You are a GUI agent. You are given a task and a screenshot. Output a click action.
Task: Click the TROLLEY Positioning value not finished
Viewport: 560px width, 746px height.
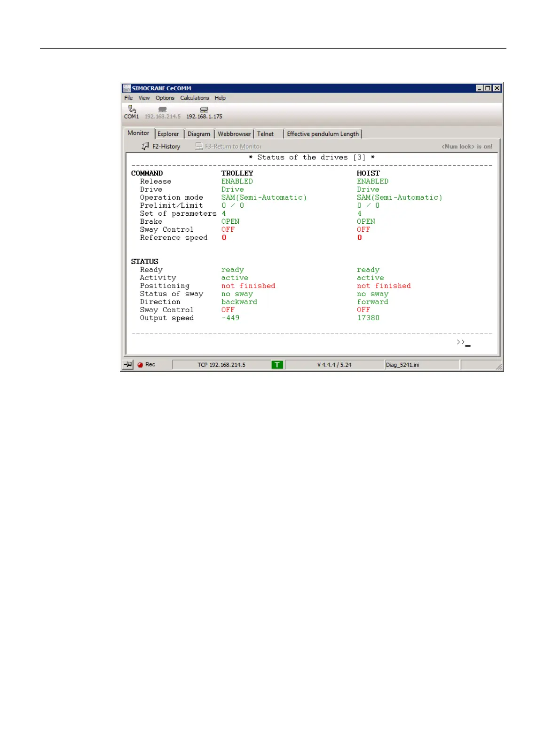click(x=248, y=286)
